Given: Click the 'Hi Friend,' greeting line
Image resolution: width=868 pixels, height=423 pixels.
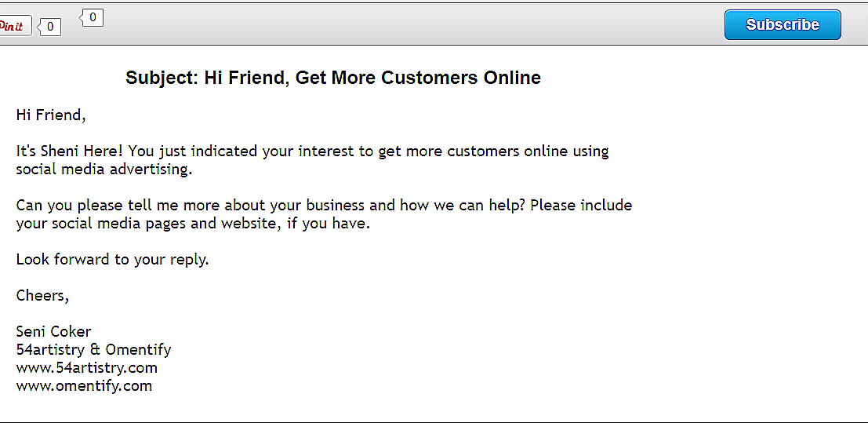Looking at the screenshot, I should pos(51,115).
